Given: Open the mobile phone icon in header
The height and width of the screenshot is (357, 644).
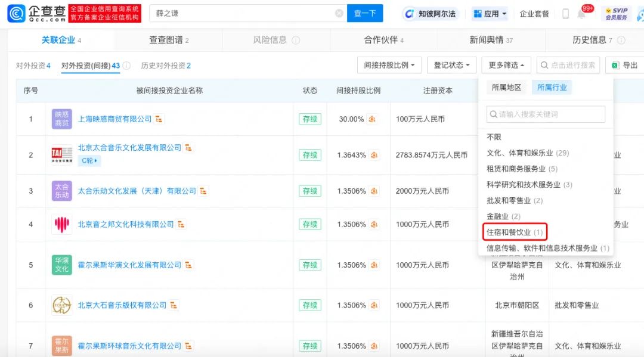Looking at the screenshot, I should [565, 14].
